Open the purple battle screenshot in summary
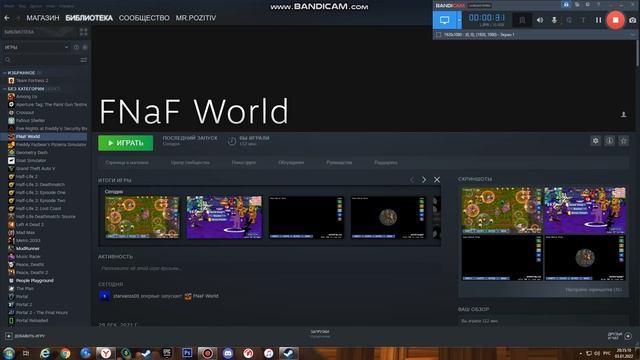The width and height of the screenshot is (640, 360). point(224,217)
